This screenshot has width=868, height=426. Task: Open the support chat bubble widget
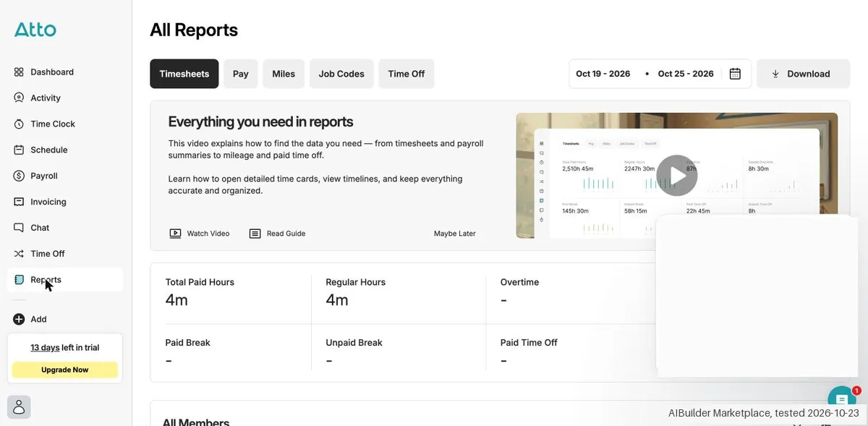(842, 400)
